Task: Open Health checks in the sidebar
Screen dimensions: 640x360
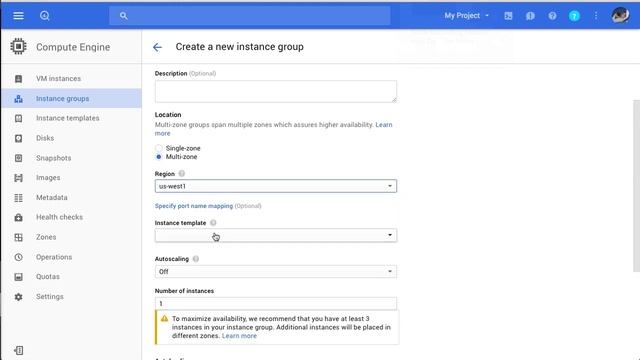Action: (71, 217)
